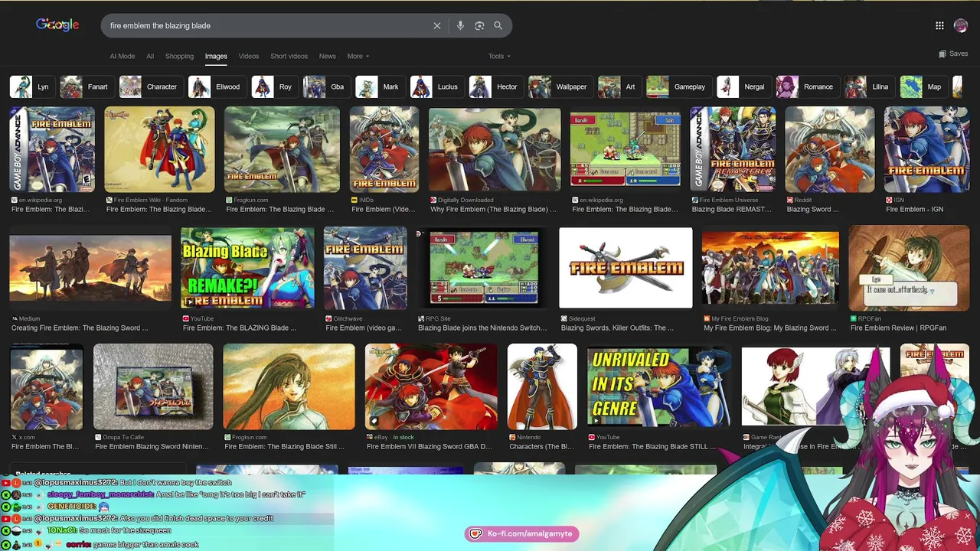This screenshot has width=980, height=551.
Task: Open first en.wikipedia.org Game Boy Advance box art
Action: (x=52, y=149)
